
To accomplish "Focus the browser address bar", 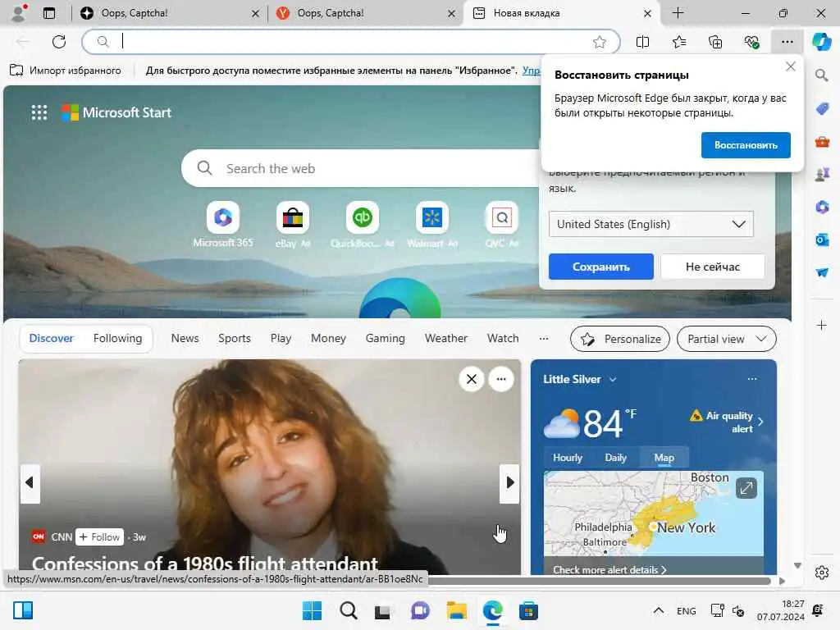I will pos(351,42).
